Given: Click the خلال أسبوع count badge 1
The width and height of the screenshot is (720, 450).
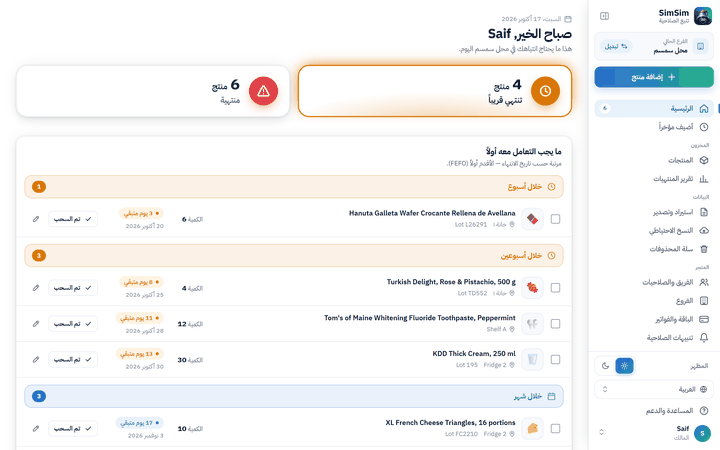Looking at the screenshot, I should (39, 187).
